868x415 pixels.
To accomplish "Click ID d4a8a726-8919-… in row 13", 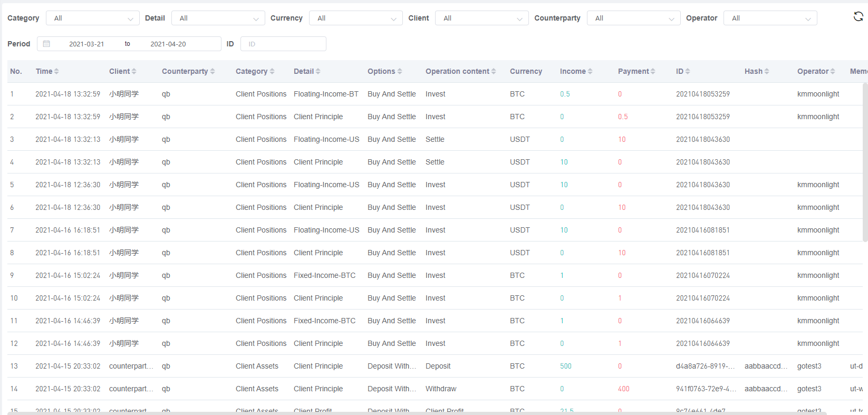I will tap(706, 366).
